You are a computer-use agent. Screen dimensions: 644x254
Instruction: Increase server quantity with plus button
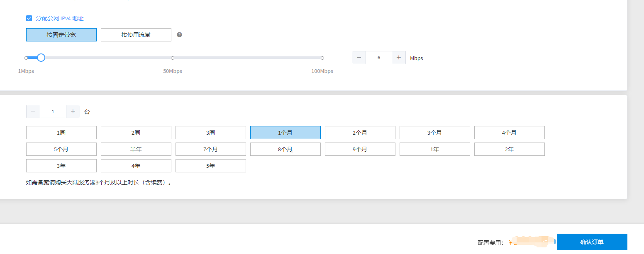(x=73, y=111)
